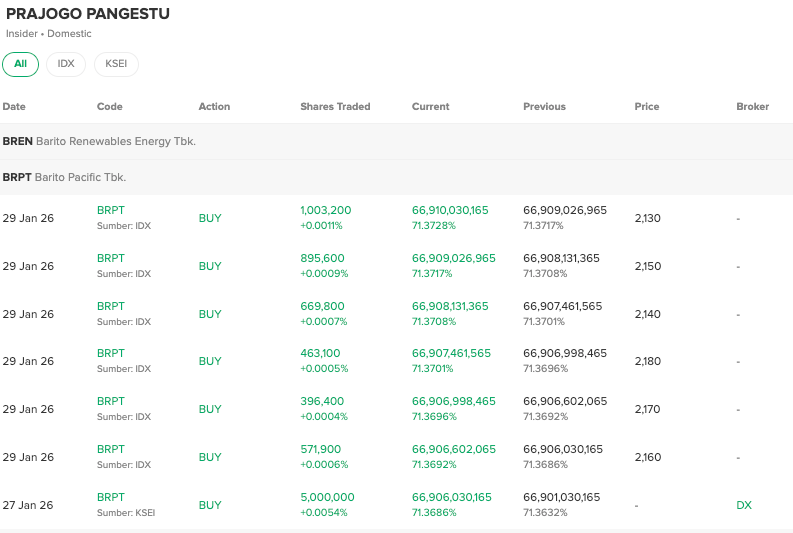Click price value 2,160
This screenshot has height=533, width=793.
coord(648,458)
